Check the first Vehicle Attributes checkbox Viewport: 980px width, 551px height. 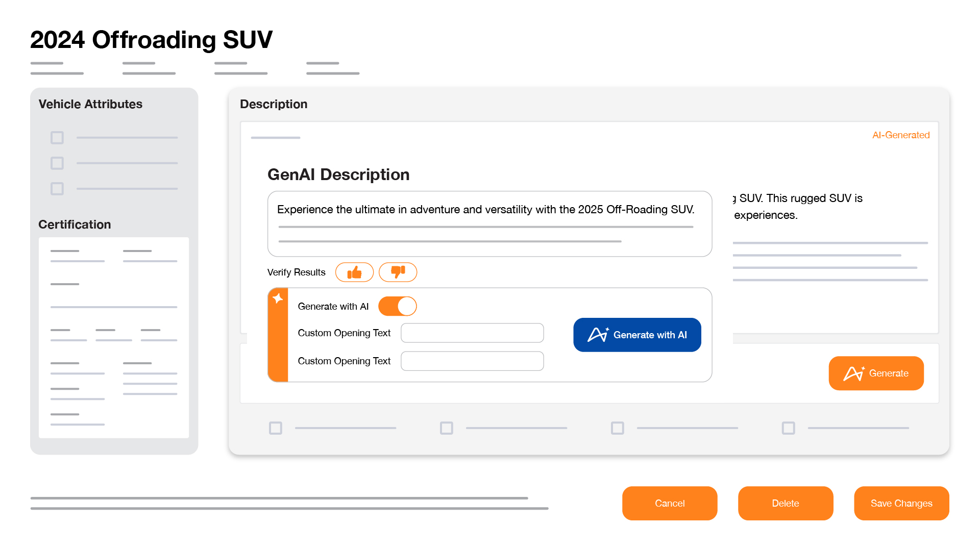click(57, 138)
